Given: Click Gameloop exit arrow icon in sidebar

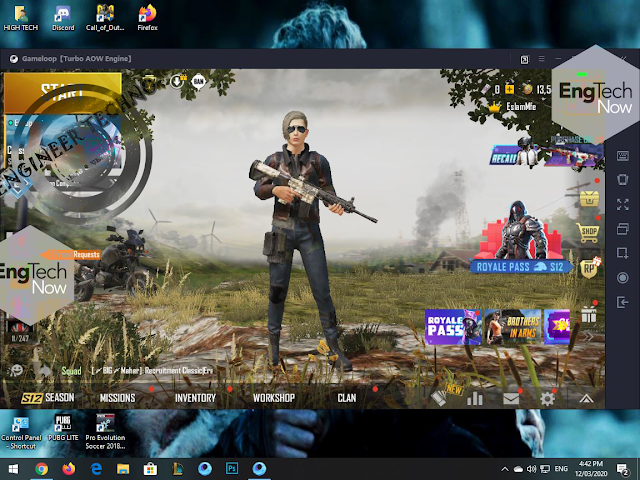Looking at the screenshot, I should [x=622, y=302].
